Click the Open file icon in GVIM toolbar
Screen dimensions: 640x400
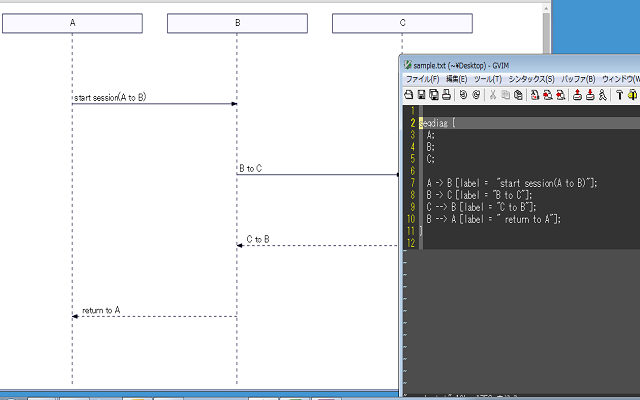409,95
